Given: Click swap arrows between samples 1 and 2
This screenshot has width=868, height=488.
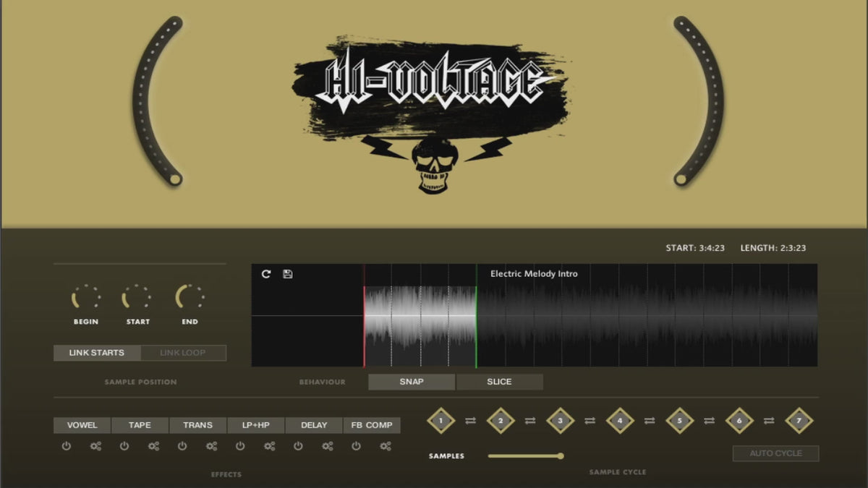Looking at the screenshot, I should pos(470,421).
